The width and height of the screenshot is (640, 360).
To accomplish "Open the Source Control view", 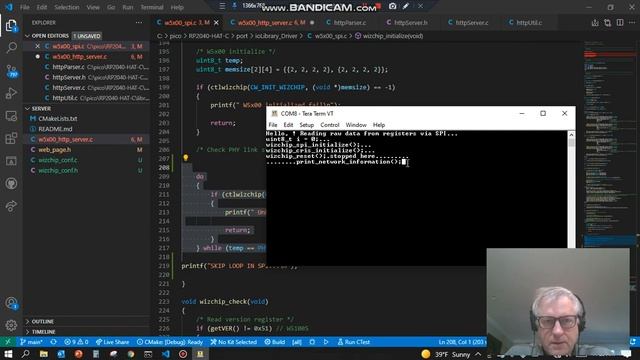I will (x=11, y=71).
